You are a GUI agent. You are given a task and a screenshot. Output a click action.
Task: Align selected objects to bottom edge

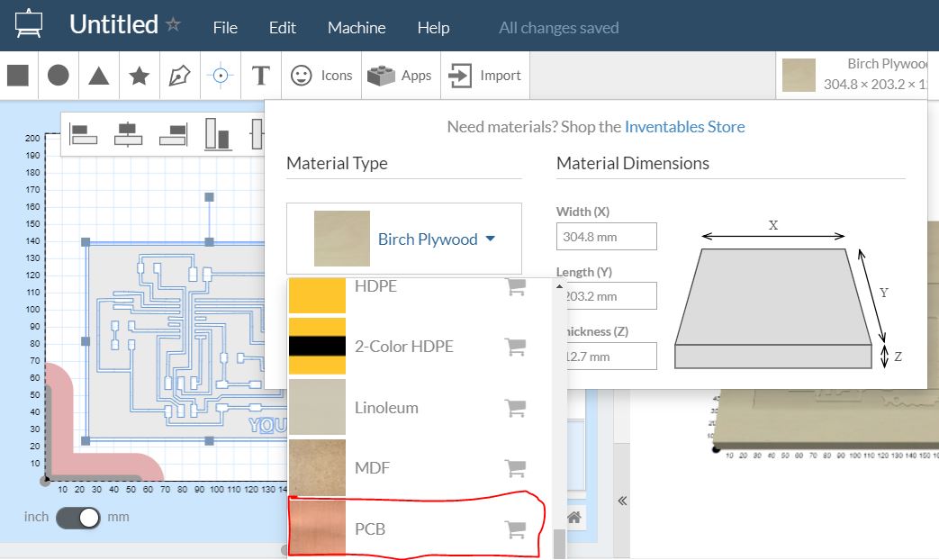point(217,133)
